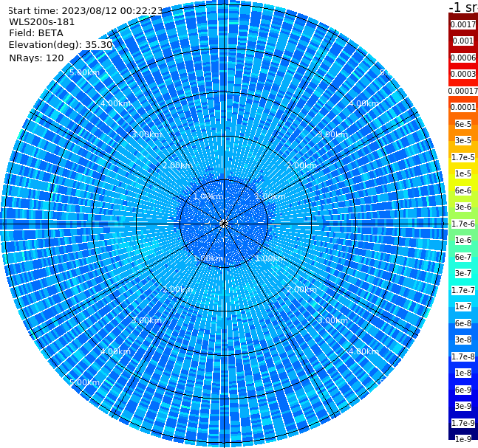Click the Elevation(deg): 35.30 text
The image size is (478, 448).
[61, 45]
